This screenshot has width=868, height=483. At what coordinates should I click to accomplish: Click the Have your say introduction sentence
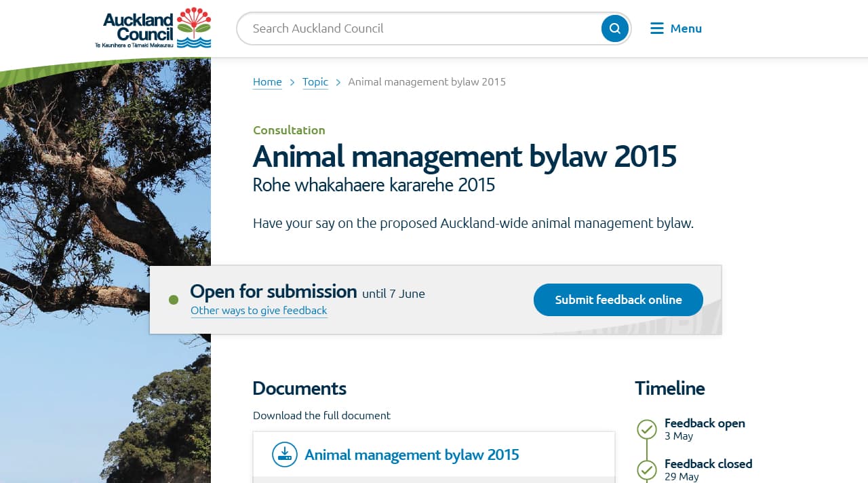pos(473,223)
